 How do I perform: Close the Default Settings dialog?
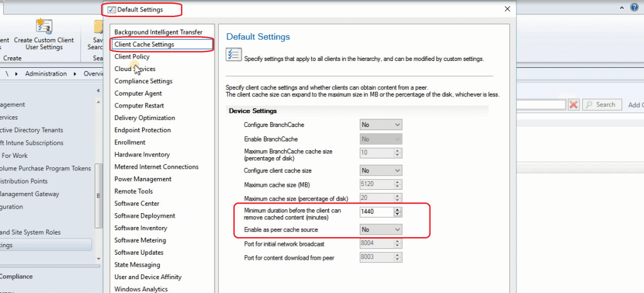(x=508, y=9)
